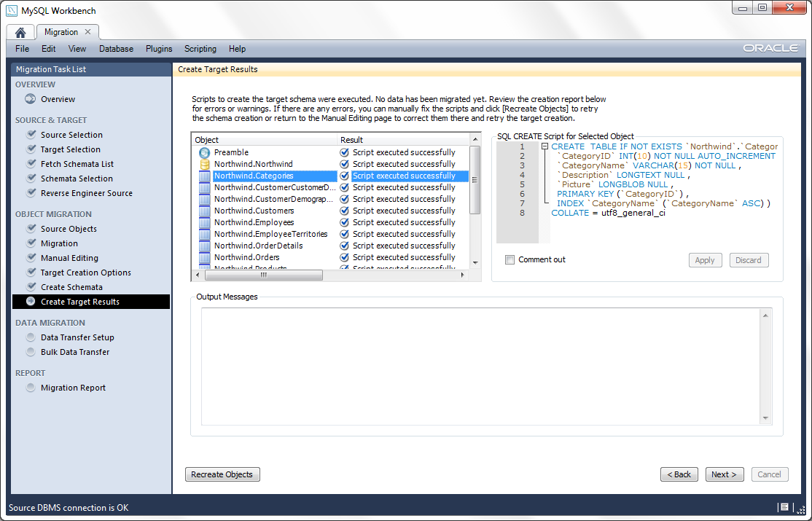The width and height of the screenshot is (812, 521).
Task: Select Northwind.OrderDetails row in object list
Action: point(258,246)
